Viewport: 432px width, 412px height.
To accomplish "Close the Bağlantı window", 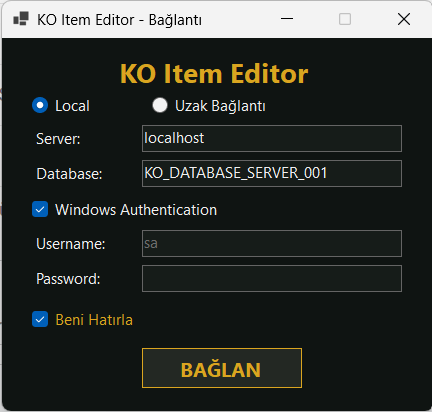I will coord(404,19).
